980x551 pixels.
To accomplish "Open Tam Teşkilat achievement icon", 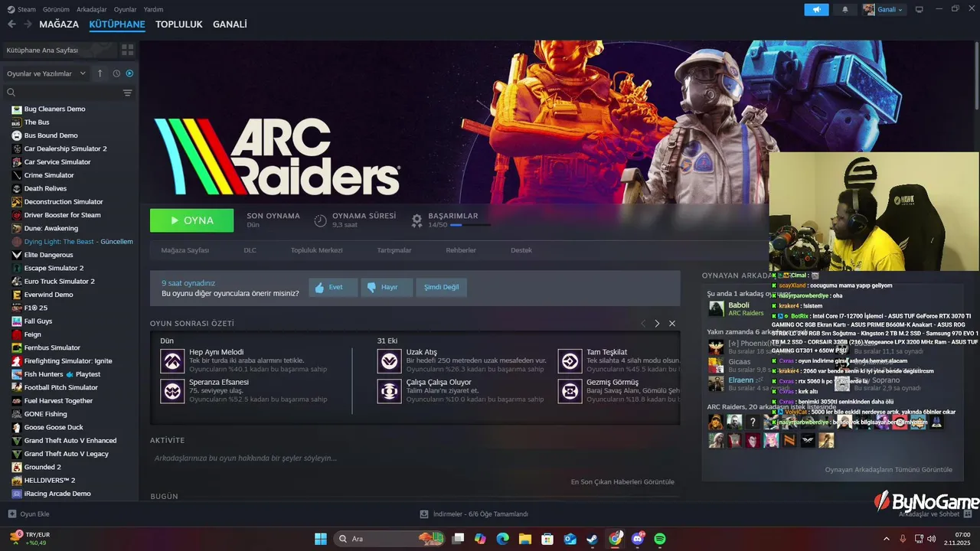I will click(x=570, y=360).
